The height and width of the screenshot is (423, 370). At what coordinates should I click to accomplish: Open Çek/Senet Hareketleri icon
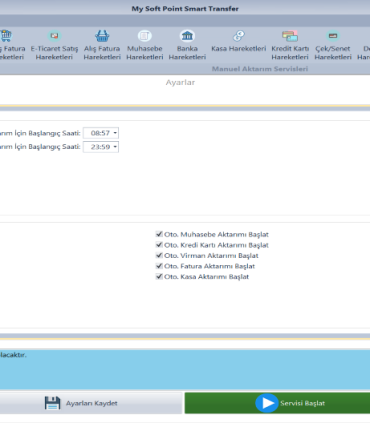[x=333, y=36]
